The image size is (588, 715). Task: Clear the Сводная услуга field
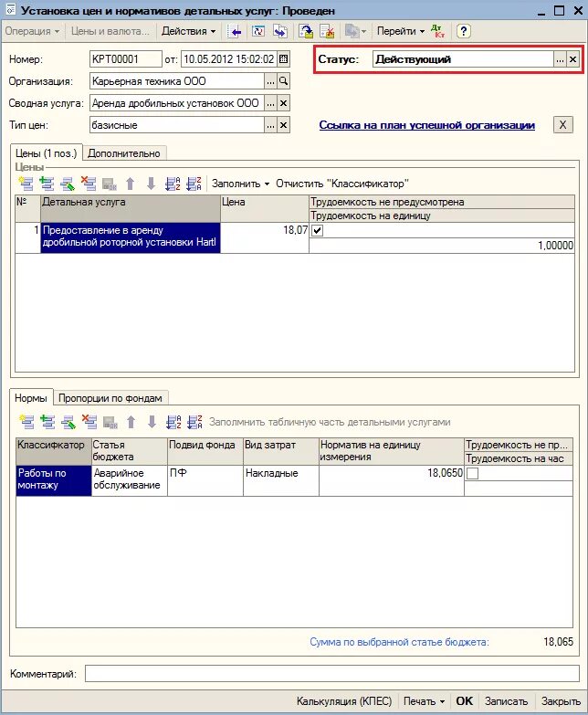(x=284, y=103)
